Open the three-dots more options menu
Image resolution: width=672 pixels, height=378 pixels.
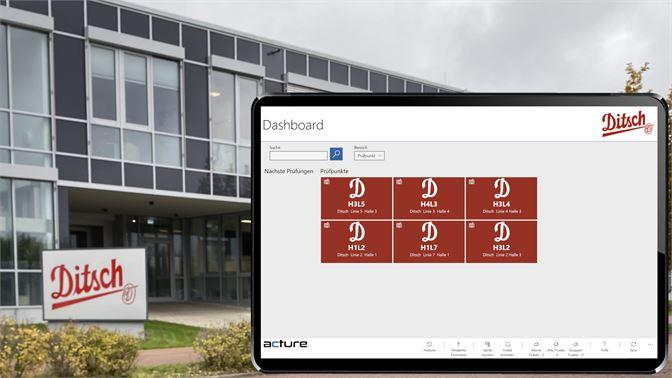[651, 345]
